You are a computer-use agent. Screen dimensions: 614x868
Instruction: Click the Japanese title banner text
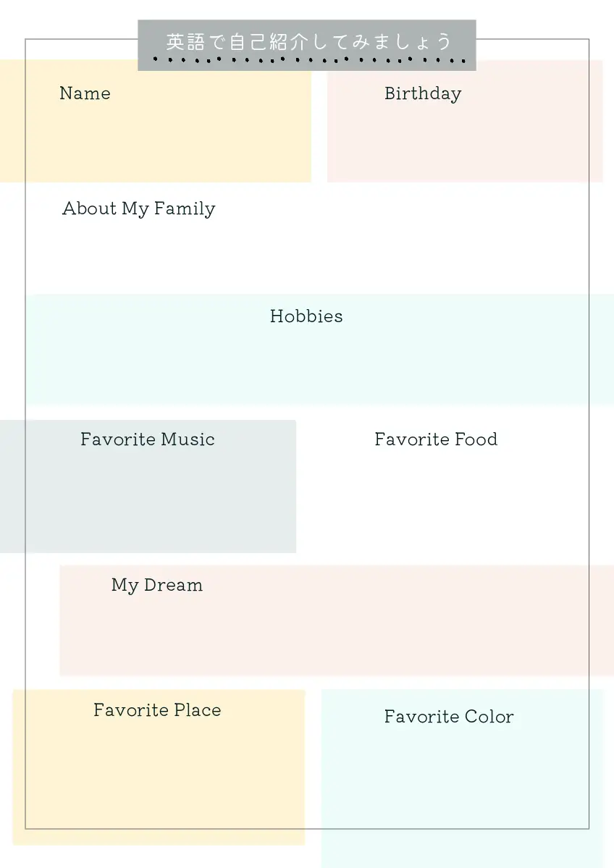point(307,41)
